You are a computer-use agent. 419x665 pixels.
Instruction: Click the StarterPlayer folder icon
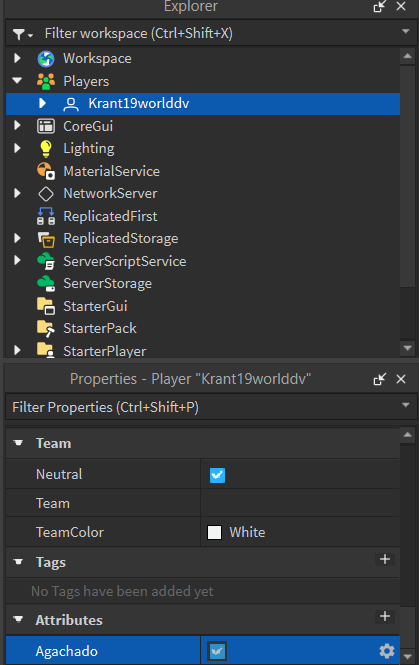click(x=46, y=350)
